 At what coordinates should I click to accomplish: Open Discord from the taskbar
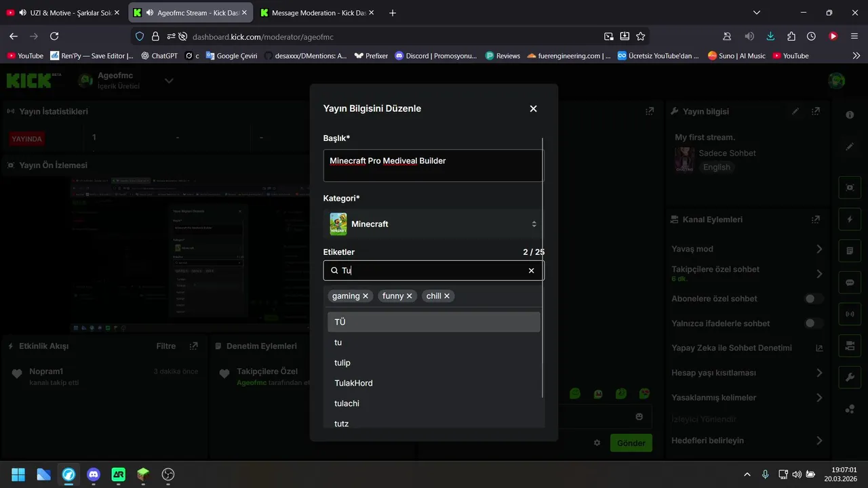94,474
